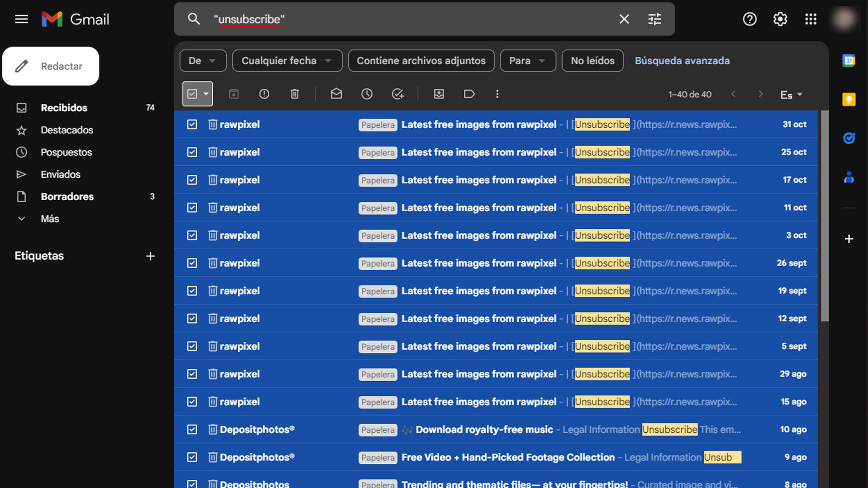
Task: Open the account profile avatar
Action: pos(844,19)
